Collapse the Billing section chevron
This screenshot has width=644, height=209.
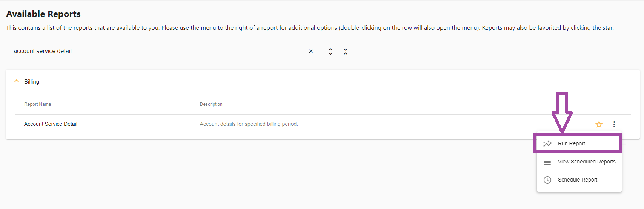pos(17,81)
